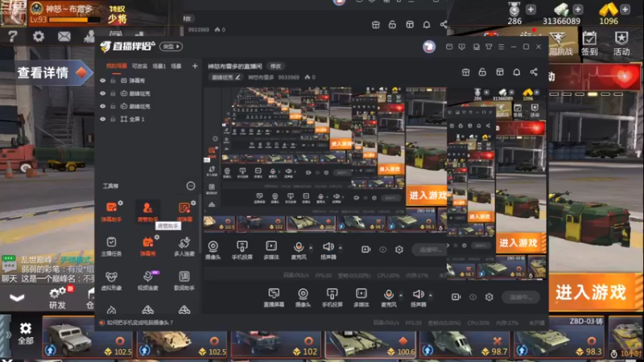Click the user avatar in the companion title bar
This screenshot has height=362, width=644.
point(429,47)
